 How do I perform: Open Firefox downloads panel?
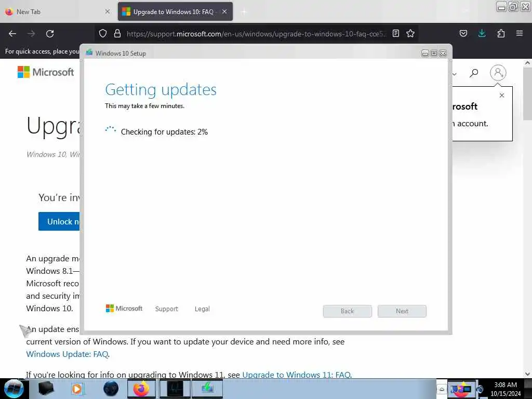482,33
